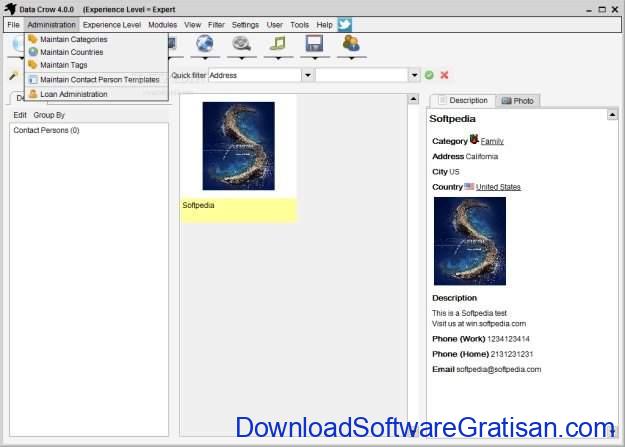
Task: Clear quick filter with red X icon
Action: pos(444,75)
